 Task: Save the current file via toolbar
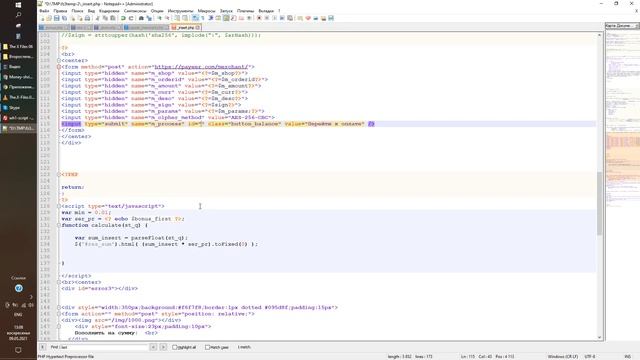(x=56, y=18)
